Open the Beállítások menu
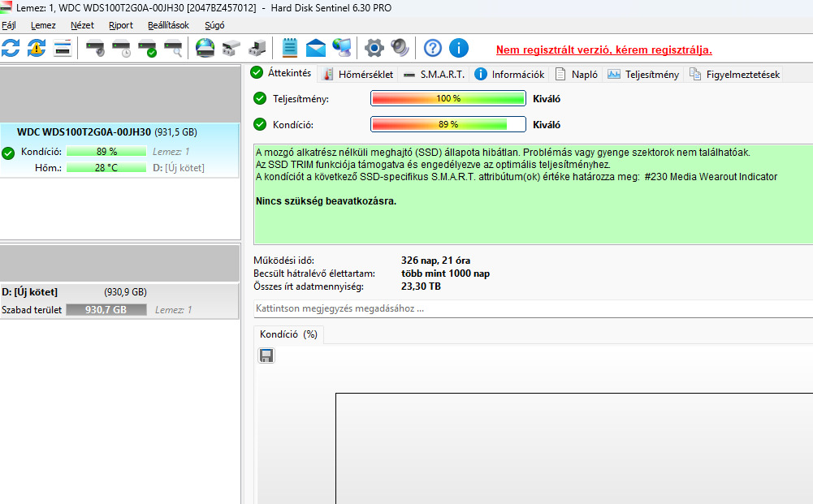This screenshot has height=504, width=813. (x=168, y=25)
